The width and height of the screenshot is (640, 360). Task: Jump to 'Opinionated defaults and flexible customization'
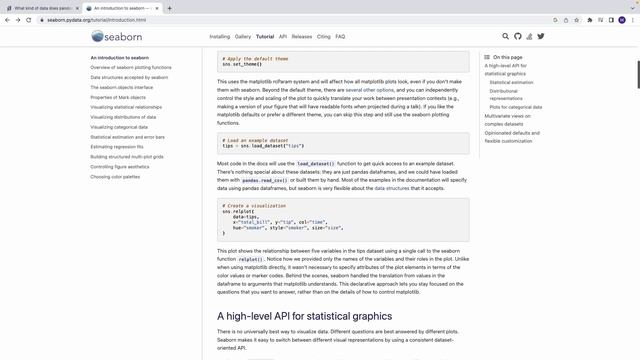(512, 137)
